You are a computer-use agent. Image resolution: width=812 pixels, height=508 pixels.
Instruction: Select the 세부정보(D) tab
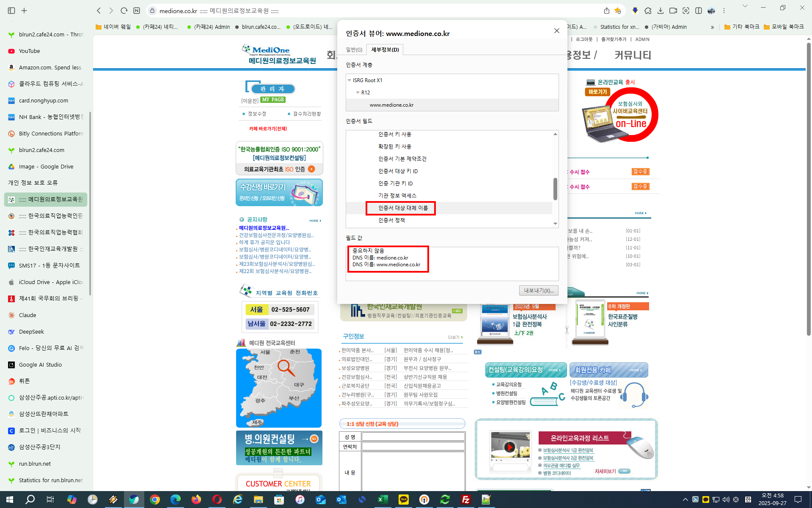pos(385,50)
